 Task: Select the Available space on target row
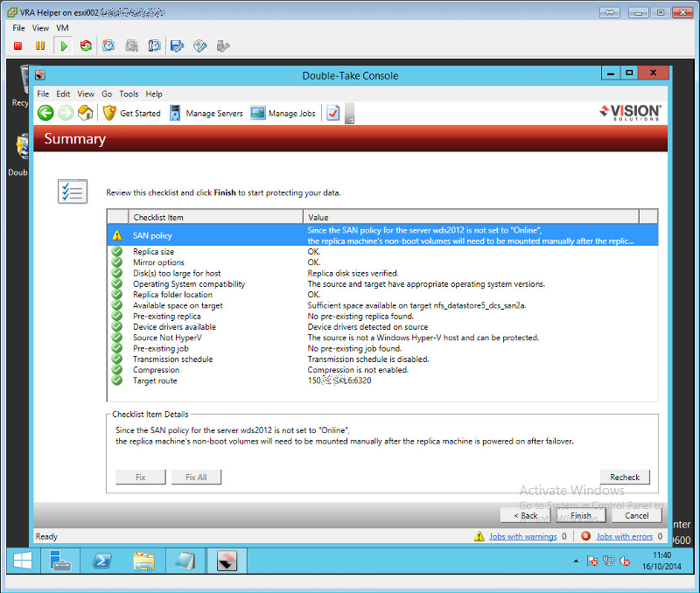(382, 305)
